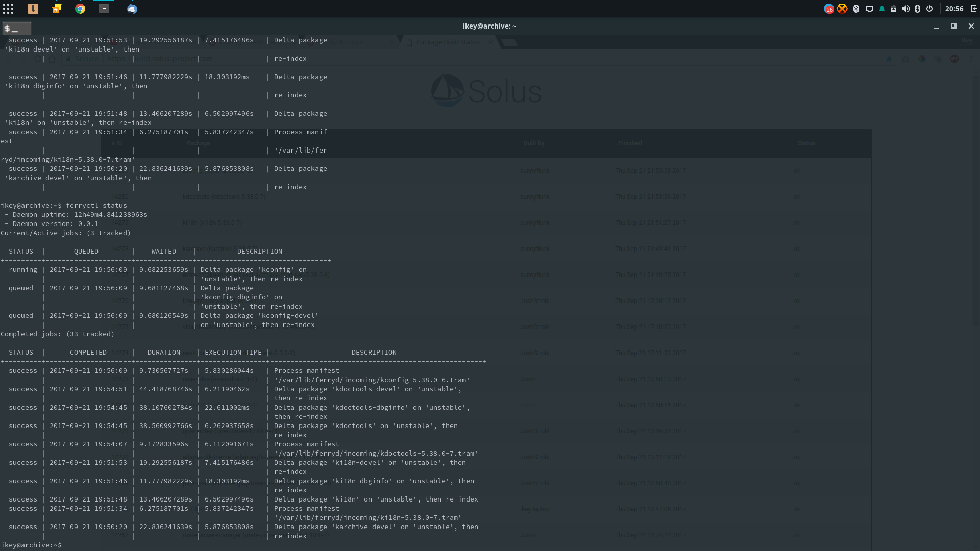Click the execution time 6.112091671s
The width and height of the screenshot is (980, 551).
pyautogui.click(x=229, y=444)
